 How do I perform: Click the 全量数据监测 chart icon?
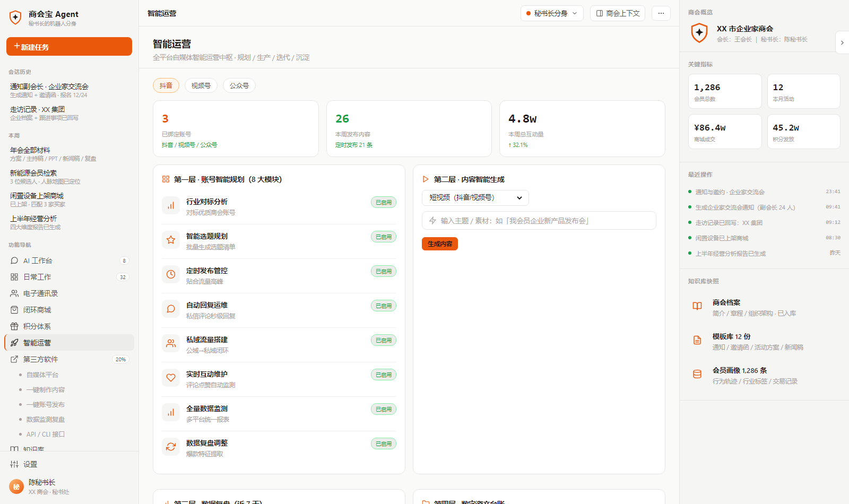[171, 412]
